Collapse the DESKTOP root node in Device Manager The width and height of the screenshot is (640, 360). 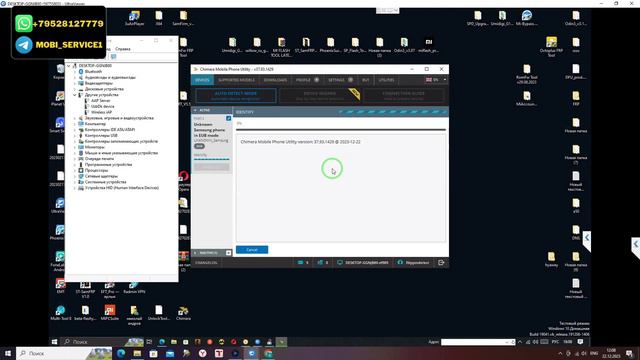point(69,66)
